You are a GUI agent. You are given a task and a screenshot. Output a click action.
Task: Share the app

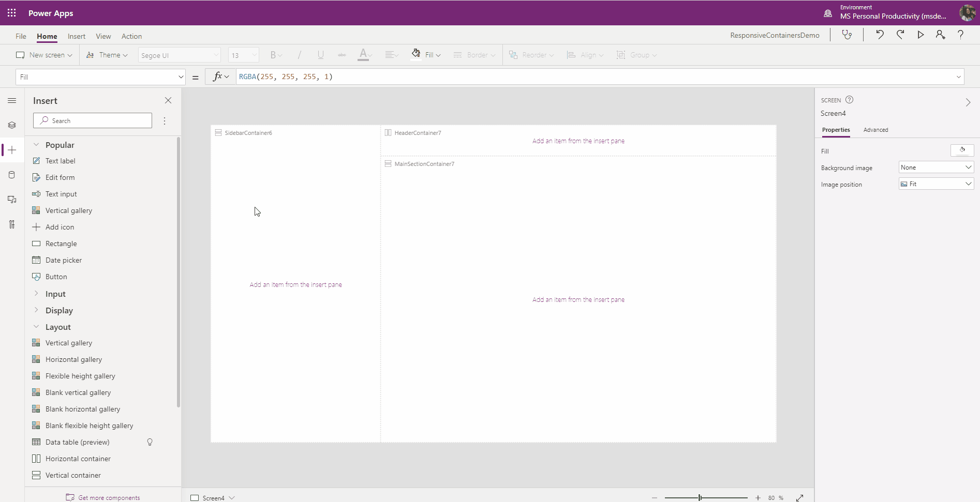[940, 35]
